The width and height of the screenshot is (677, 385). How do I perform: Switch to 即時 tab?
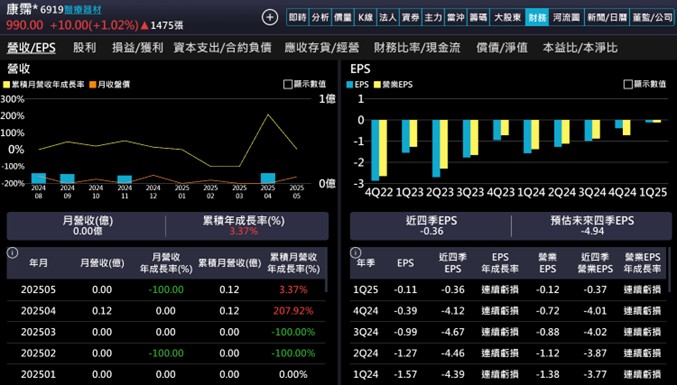(x=298, y=18)
